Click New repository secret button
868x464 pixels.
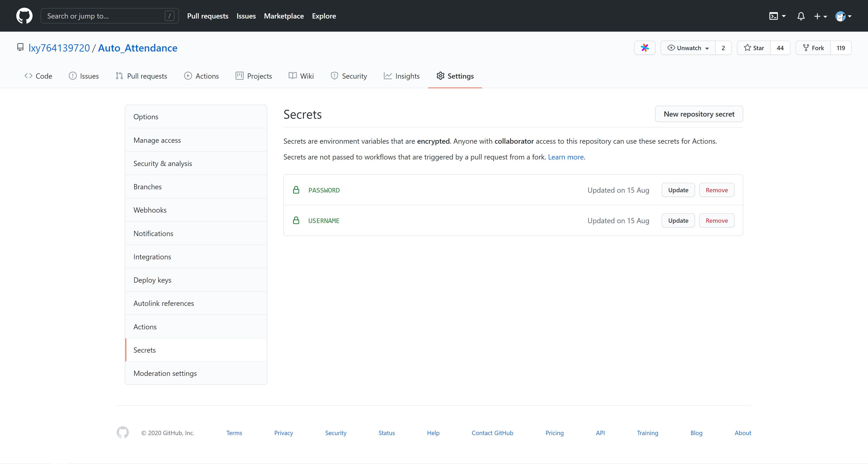point(699,114)
